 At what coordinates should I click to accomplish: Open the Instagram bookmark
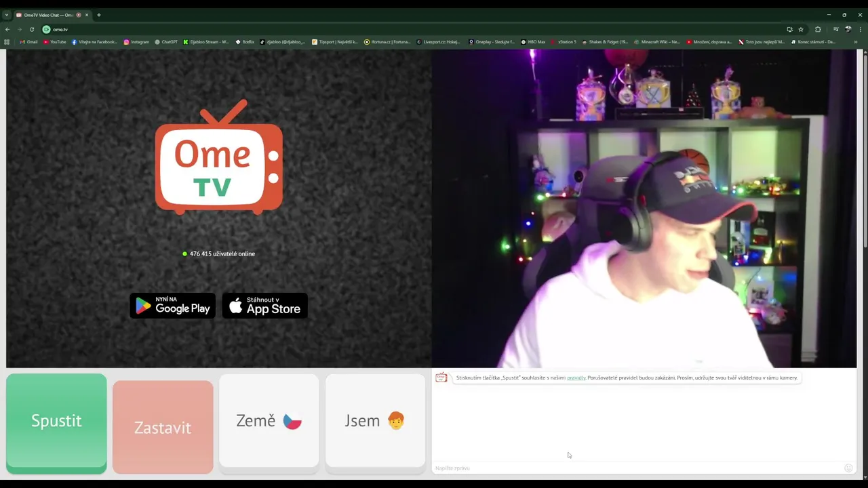pos(136,42)
